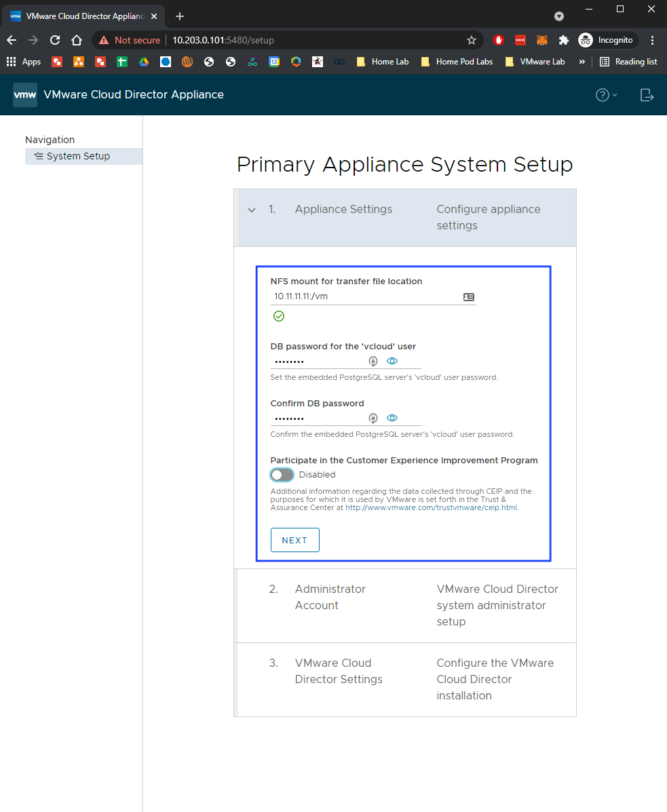
Task: Toggle Customer Experience Improvement Program switch
Action: (x=282, y=475)
